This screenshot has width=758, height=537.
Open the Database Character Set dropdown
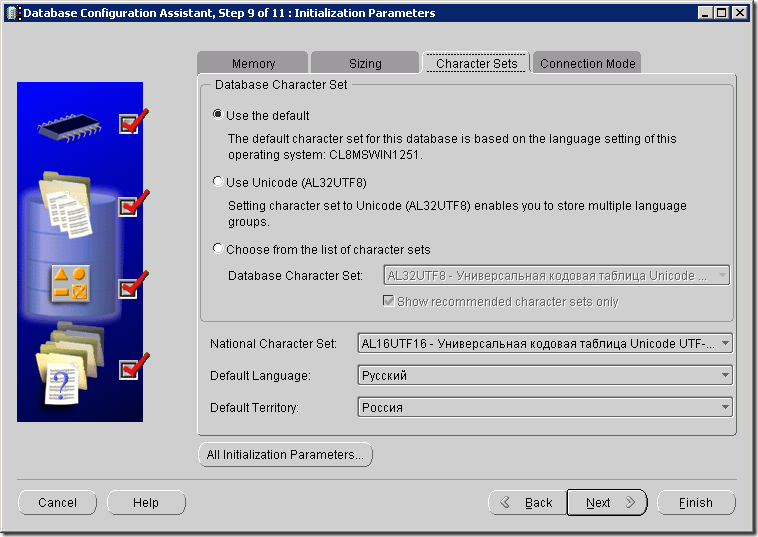pyautogui.click(x=556, y=276)
